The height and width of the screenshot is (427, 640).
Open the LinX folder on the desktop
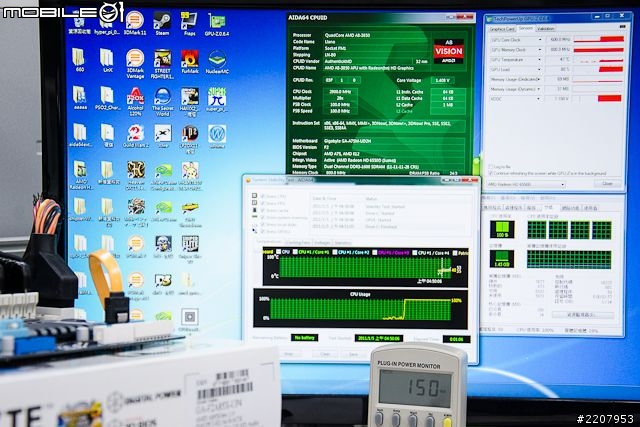(x=107, y=60)
